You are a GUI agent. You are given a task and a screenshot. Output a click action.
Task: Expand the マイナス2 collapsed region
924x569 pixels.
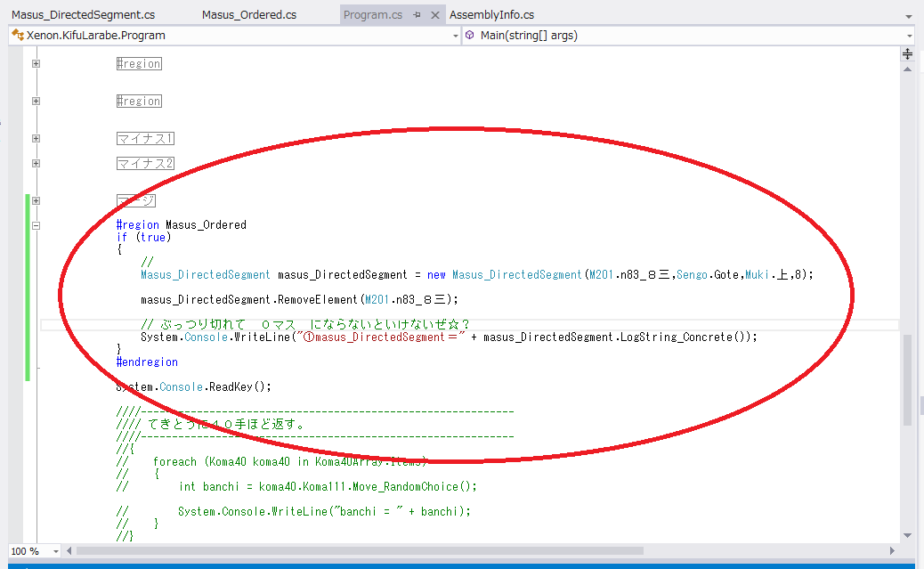36,163
